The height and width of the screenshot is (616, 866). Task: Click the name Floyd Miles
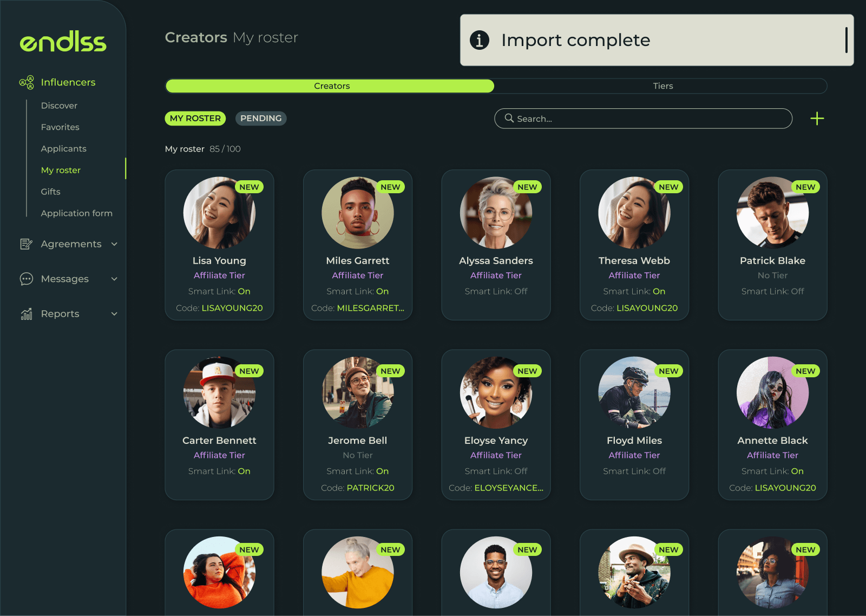click(x=634, y=441)
